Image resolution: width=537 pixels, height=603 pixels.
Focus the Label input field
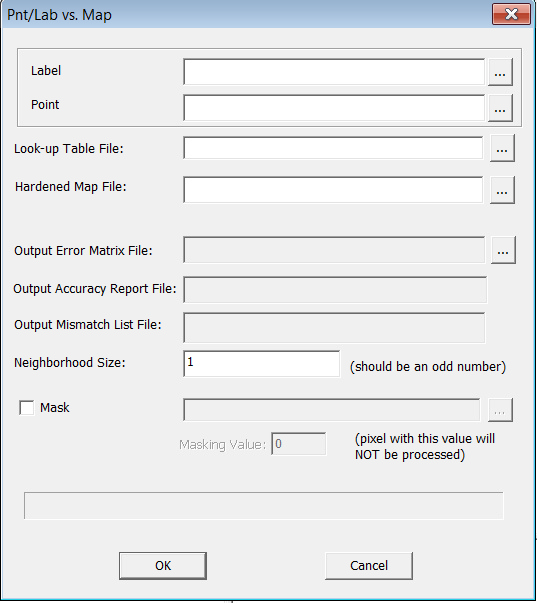click(x=334, y=72)
